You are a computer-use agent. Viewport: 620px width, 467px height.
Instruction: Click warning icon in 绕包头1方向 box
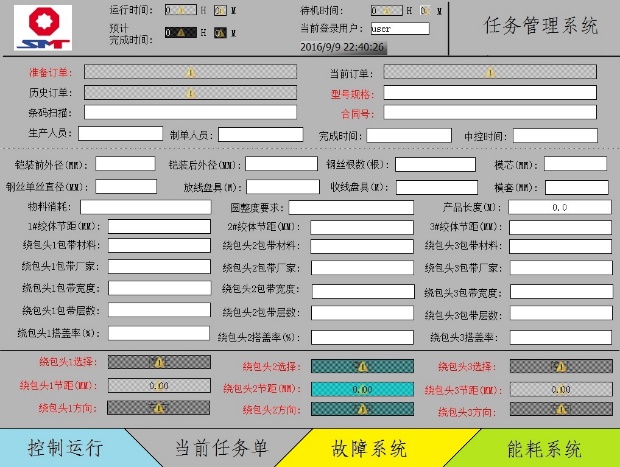[x=157, y=407]
